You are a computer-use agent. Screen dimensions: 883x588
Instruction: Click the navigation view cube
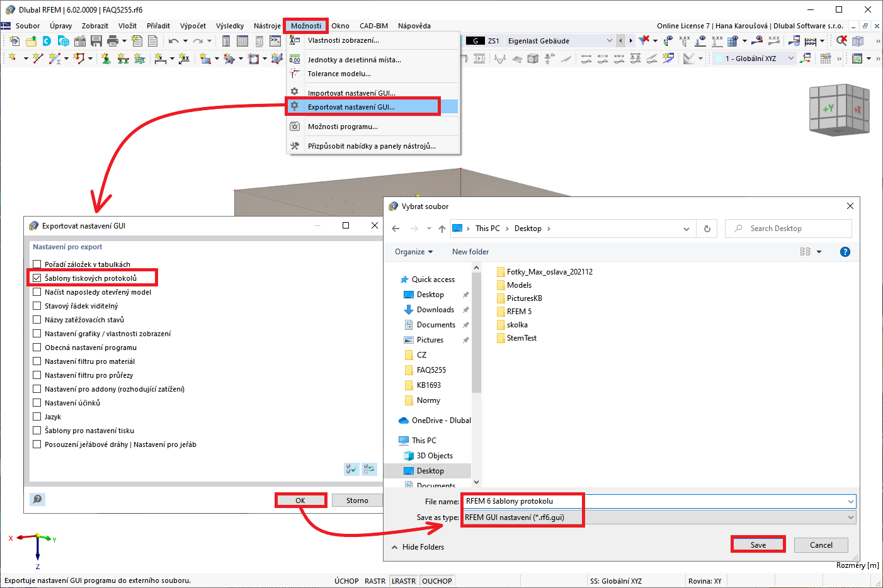pyautogui.click(x=839, y=110)
